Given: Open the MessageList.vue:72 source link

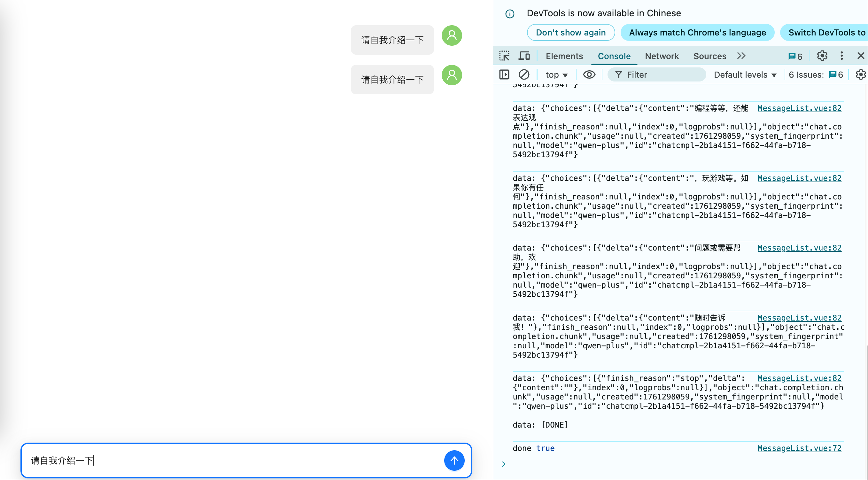Looking at the screenshot, I should [799, 448].
